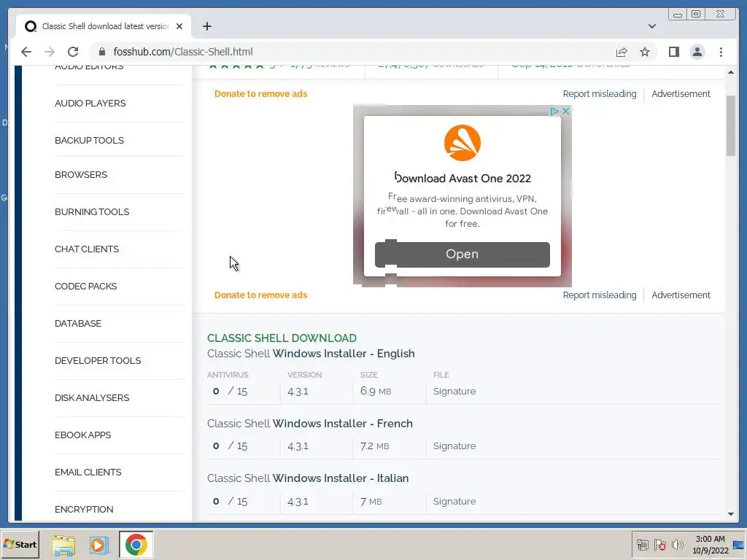Click the network tray icon
Image resolution: width=747 pixels, height=560 pixels.
[x=643, y=545]
